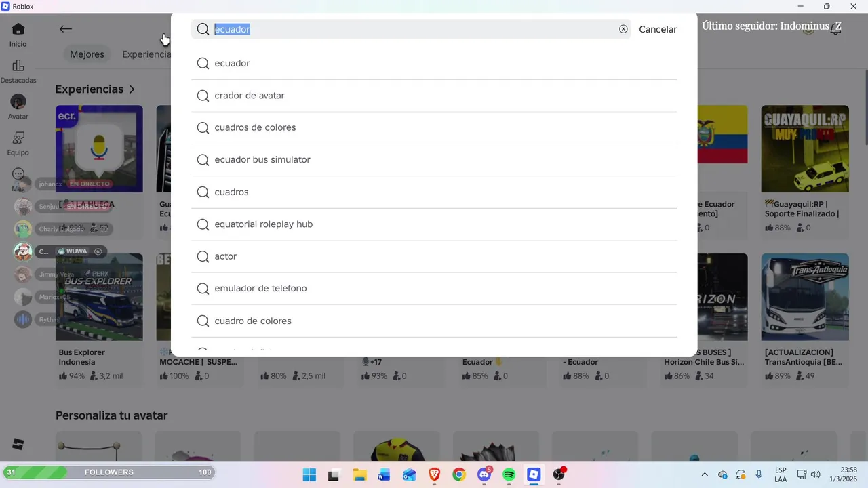Click the Cancelar button

point(658,29)
